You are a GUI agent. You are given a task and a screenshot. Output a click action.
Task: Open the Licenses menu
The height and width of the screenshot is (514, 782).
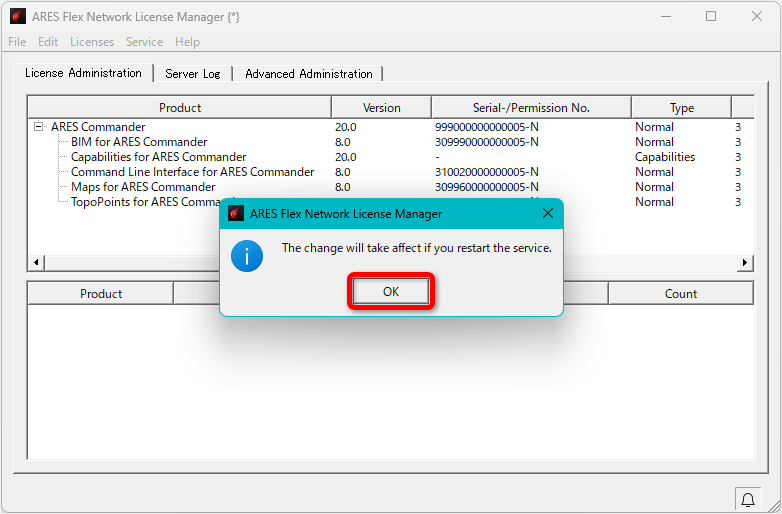pos(92,42)
